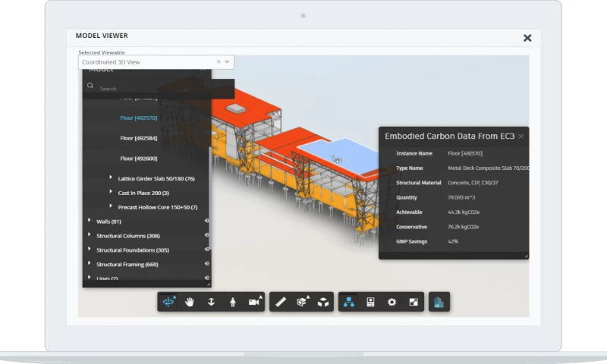Toggle visibility of Structural Framing (669)
The width and height of the screenshot is (607, 364).
(207, 264)
